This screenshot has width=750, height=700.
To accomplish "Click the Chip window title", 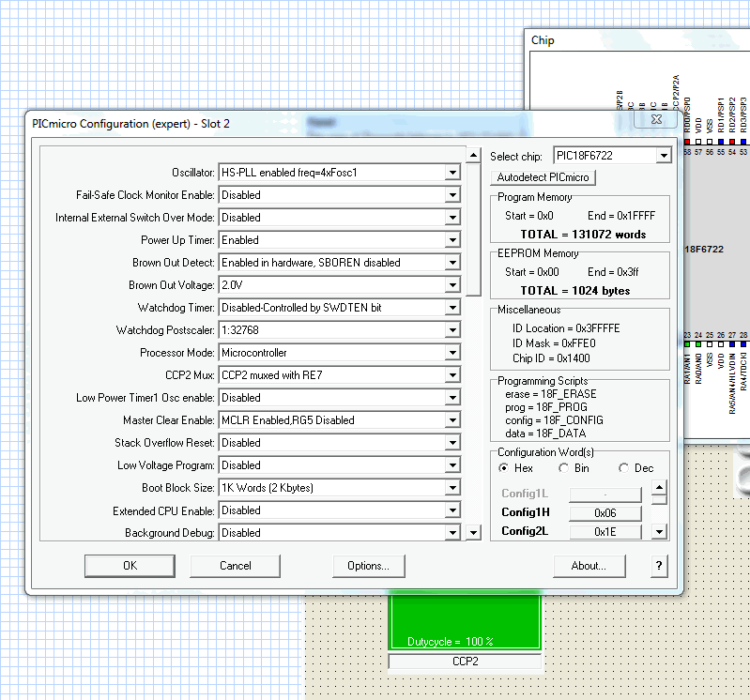I will click(x=543, y=40).
